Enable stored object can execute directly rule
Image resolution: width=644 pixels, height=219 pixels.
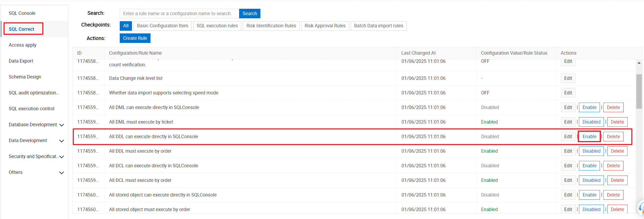[x=589, y=195]
